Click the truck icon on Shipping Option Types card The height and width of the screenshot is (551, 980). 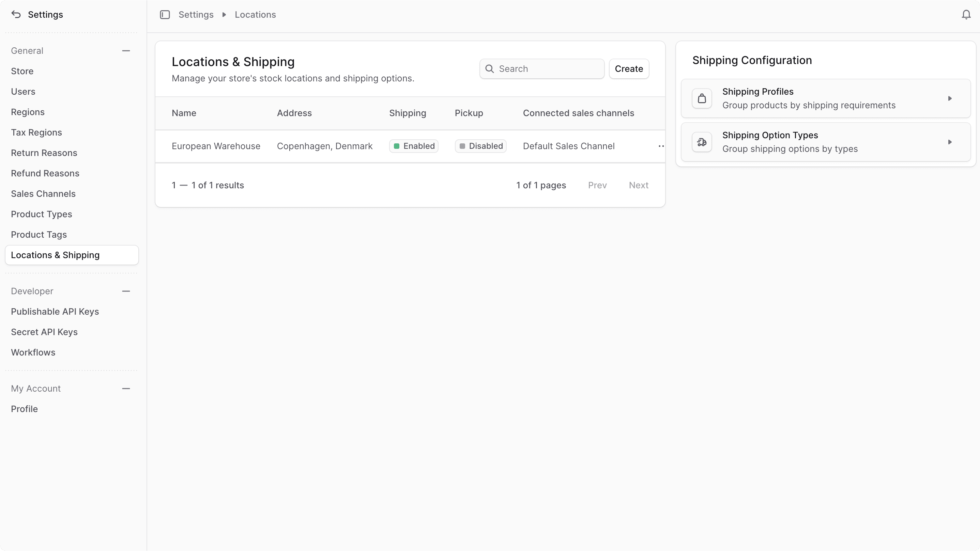tap(702, 142)
